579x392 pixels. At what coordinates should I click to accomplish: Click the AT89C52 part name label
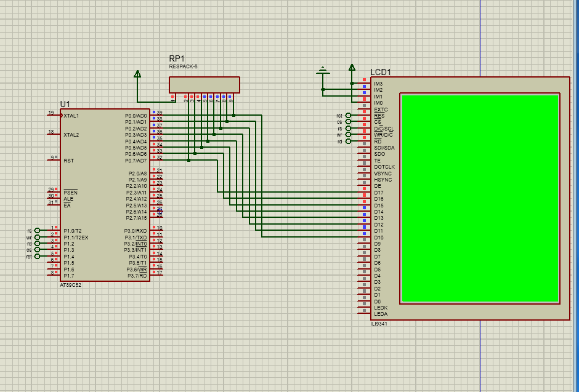tap(71, 285)
